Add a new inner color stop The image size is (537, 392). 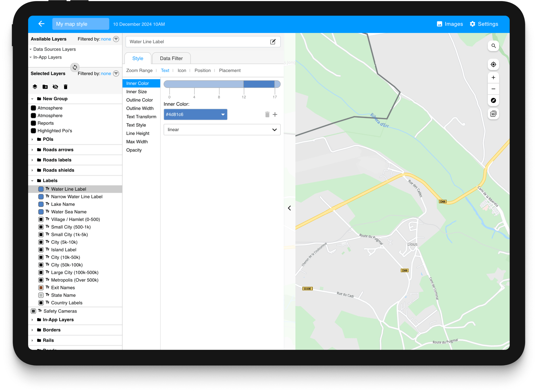click(275, 114)
